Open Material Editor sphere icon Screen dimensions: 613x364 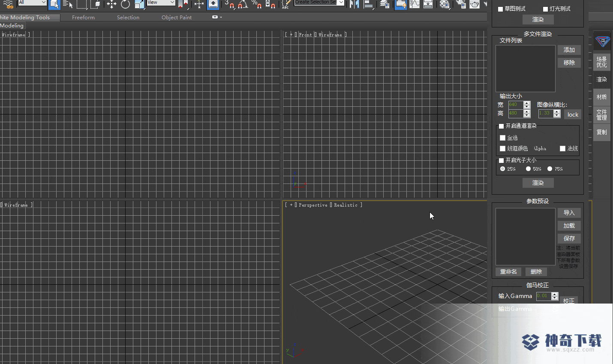tap(445, 4)
